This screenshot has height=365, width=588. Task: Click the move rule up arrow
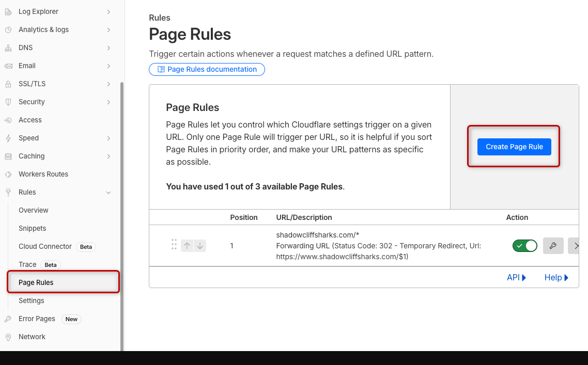coord(187,245)
